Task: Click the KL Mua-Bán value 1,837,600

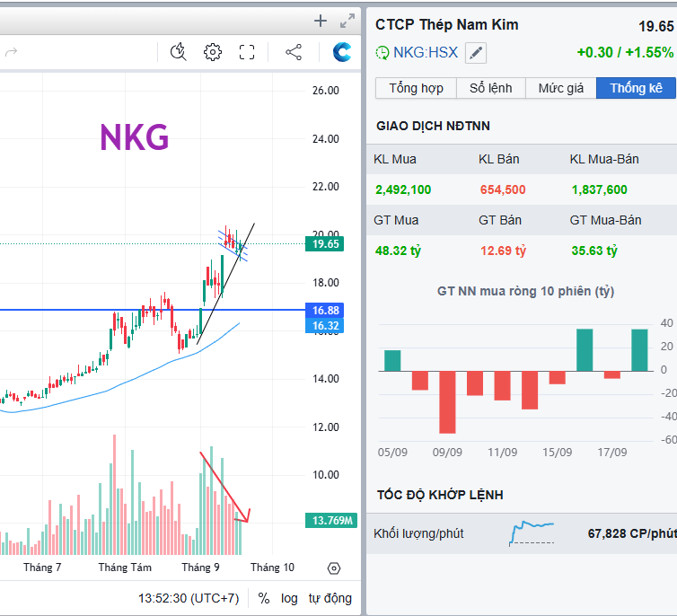Action: pyautogui.click(x=599, y=189)
